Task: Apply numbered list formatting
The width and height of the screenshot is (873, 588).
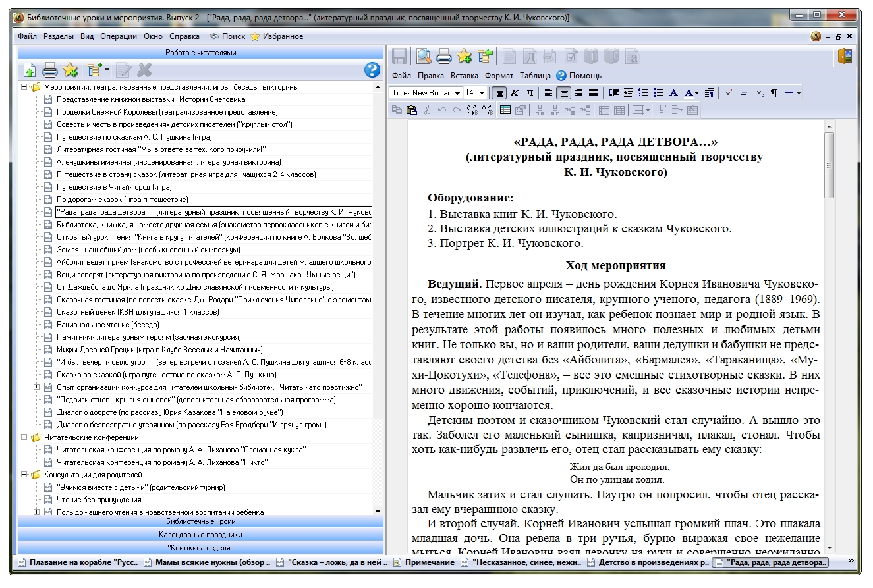Action: tap(644, 93)
